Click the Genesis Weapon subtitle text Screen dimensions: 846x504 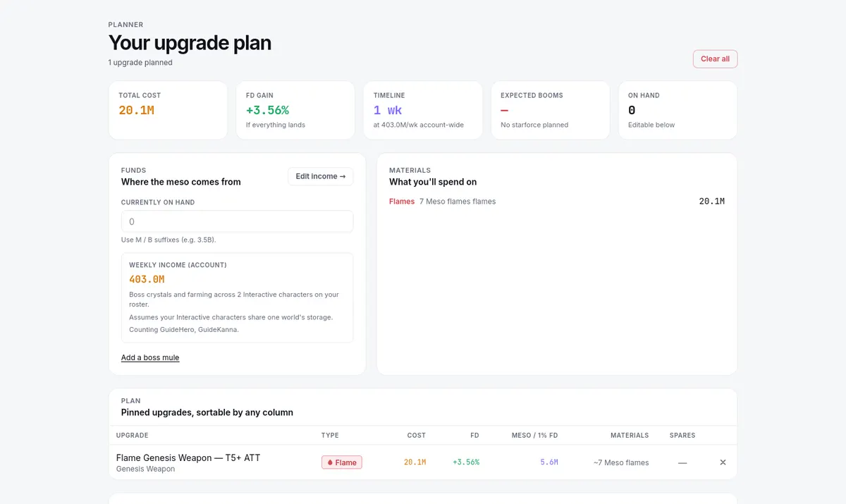(145, 469)
